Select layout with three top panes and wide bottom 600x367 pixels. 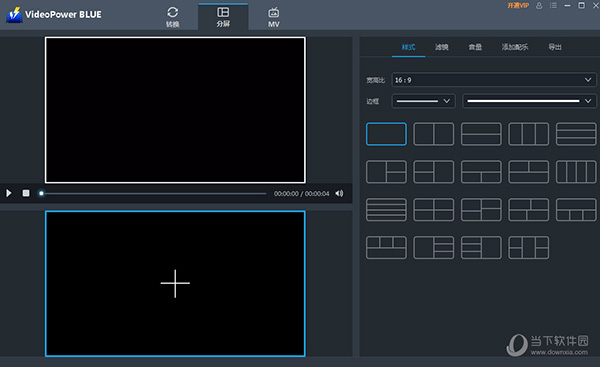tap(386, 248)
